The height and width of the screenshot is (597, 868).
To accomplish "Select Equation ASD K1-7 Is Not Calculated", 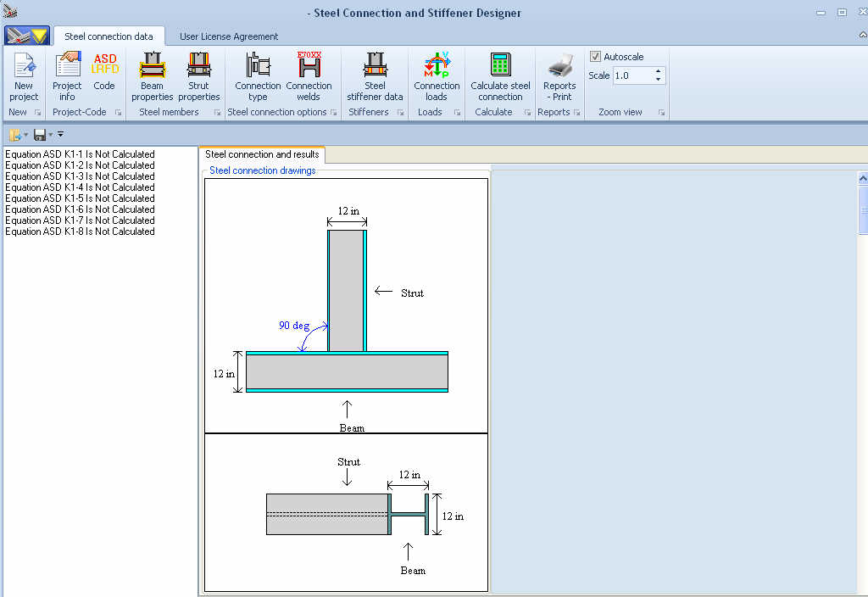I will point(80,220).
